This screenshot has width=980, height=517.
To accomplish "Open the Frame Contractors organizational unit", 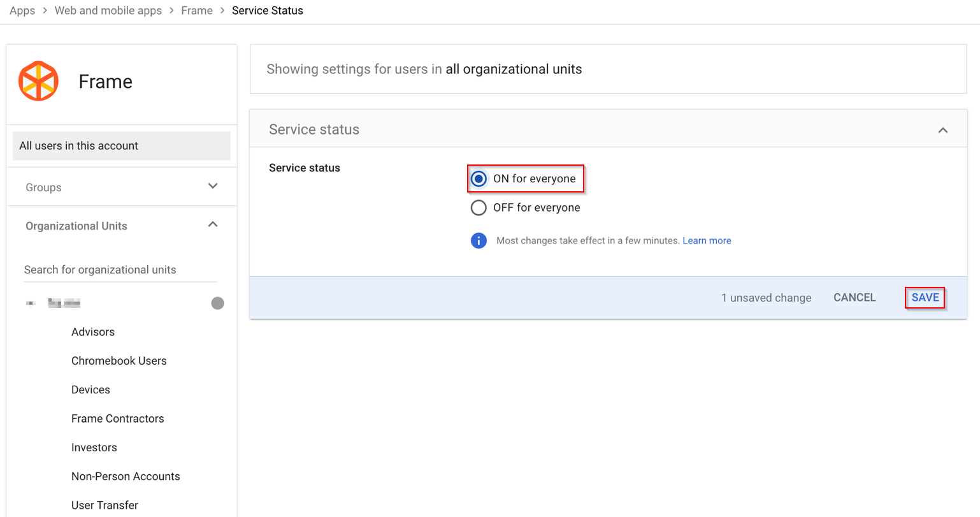I will (x=117, y=419).
